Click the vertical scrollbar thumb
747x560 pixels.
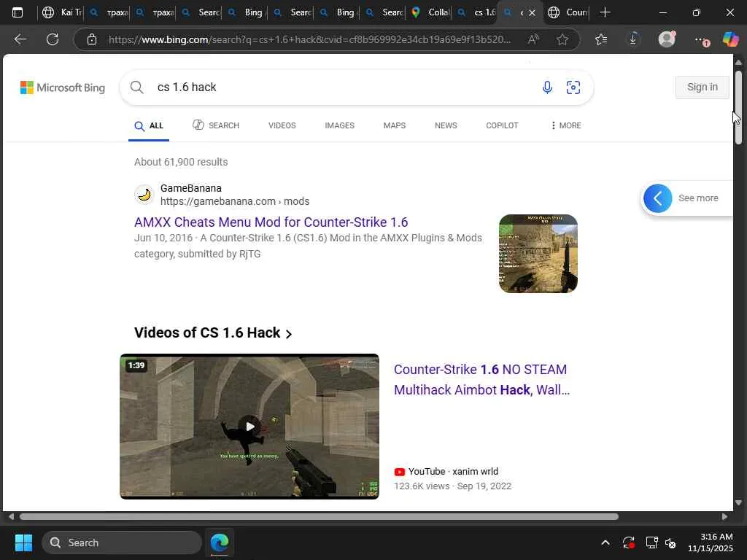(x=738, y=107)
